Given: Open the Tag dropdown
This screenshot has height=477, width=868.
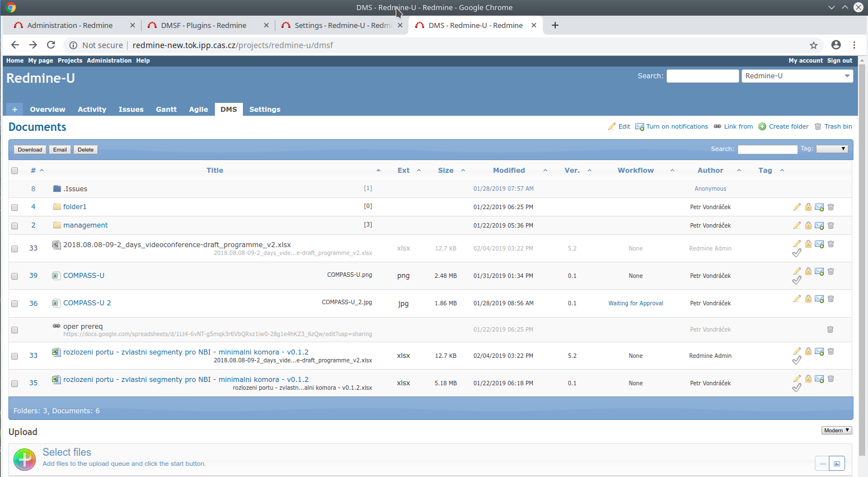Looking at the screenshot, I should pyautogui.click(x=832, y=149).
